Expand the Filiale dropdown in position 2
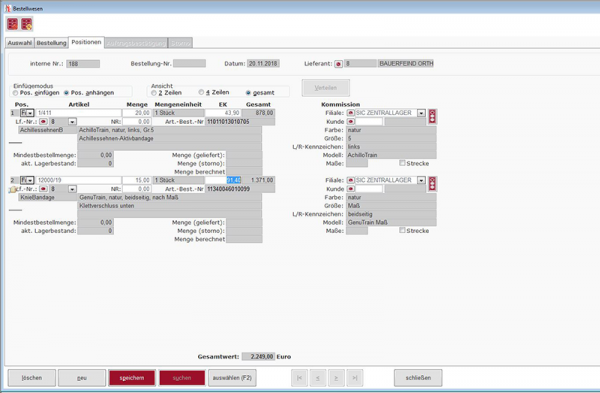This screenshot has width=600, height=393. [421, 180]
